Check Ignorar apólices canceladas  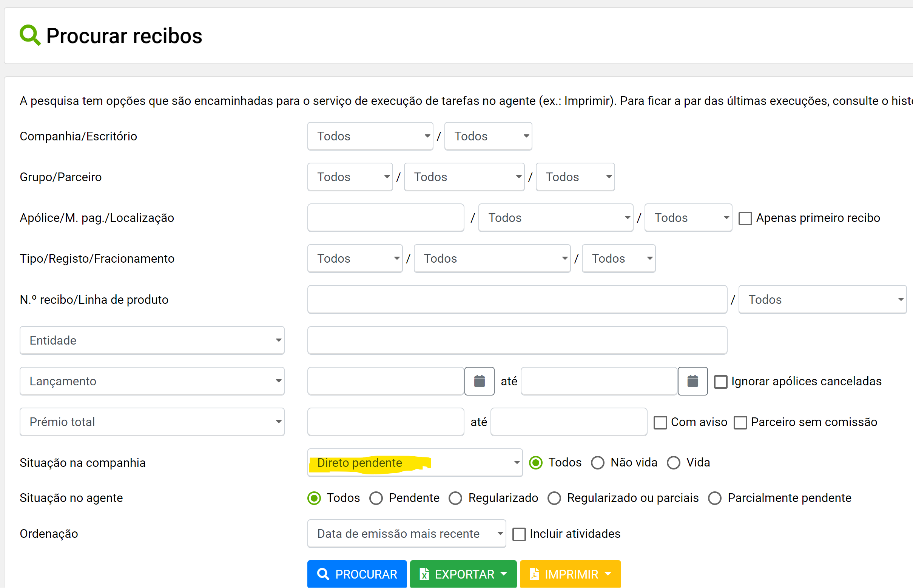tap(720, 382)
